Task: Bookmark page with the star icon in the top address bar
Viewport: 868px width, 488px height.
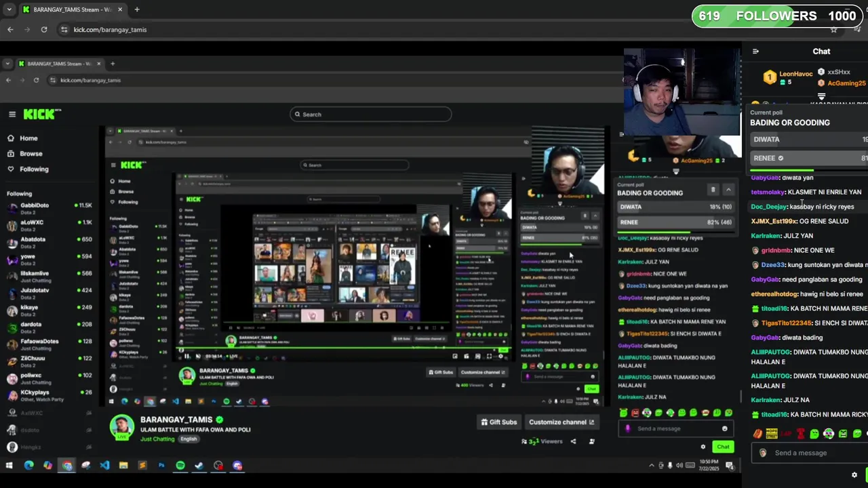Action: click(x=833, y=30)
